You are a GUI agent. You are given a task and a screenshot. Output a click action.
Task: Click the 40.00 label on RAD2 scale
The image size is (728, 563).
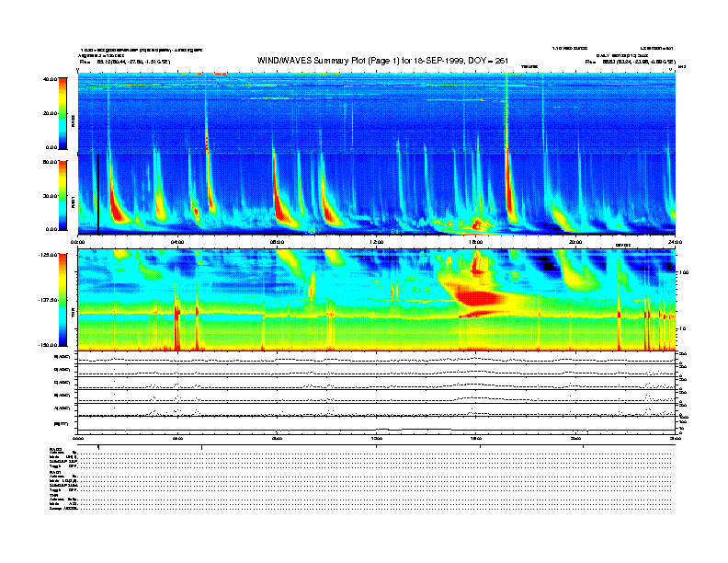50,79
